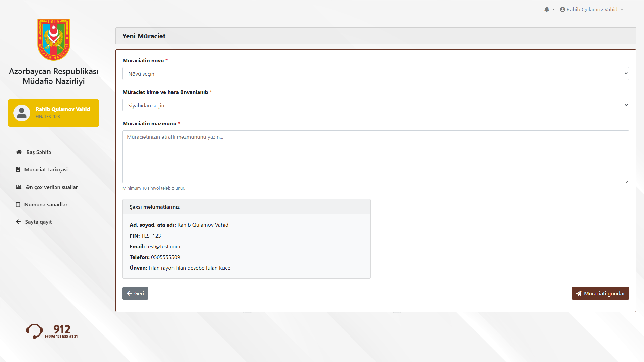Click the home icon beside Baş Səhifə
644x362 pixels.
pyautogui.click(x=19, y=152)
